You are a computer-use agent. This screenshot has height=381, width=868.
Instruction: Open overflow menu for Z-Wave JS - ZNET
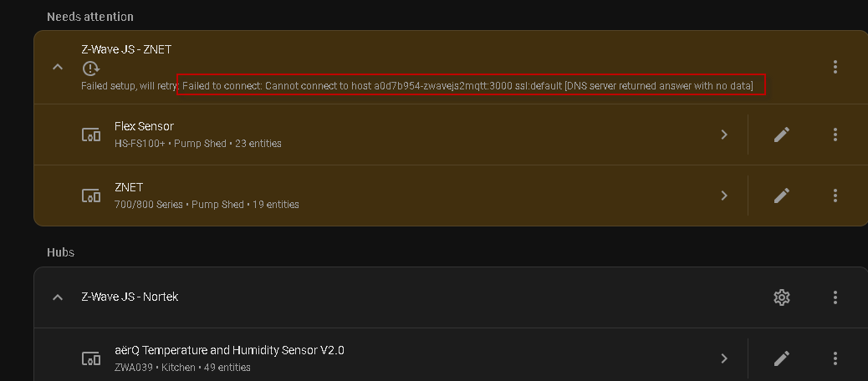tap(835, 67)
